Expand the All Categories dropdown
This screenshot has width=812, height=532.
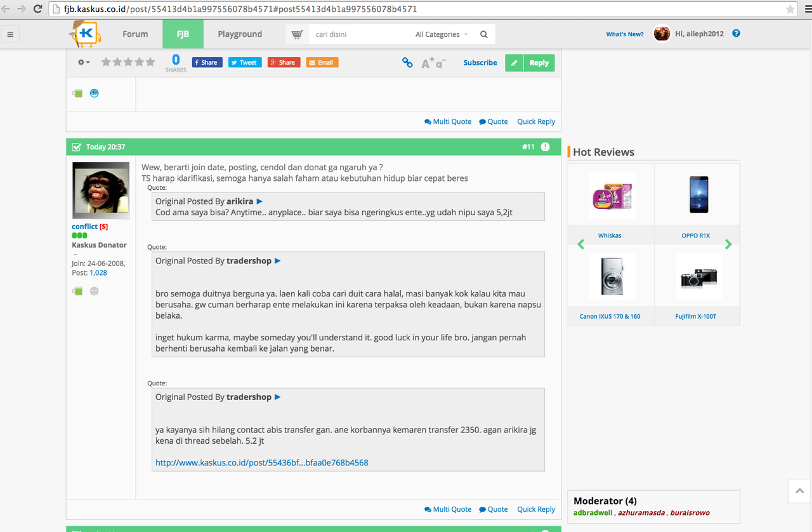coord(442,34)
